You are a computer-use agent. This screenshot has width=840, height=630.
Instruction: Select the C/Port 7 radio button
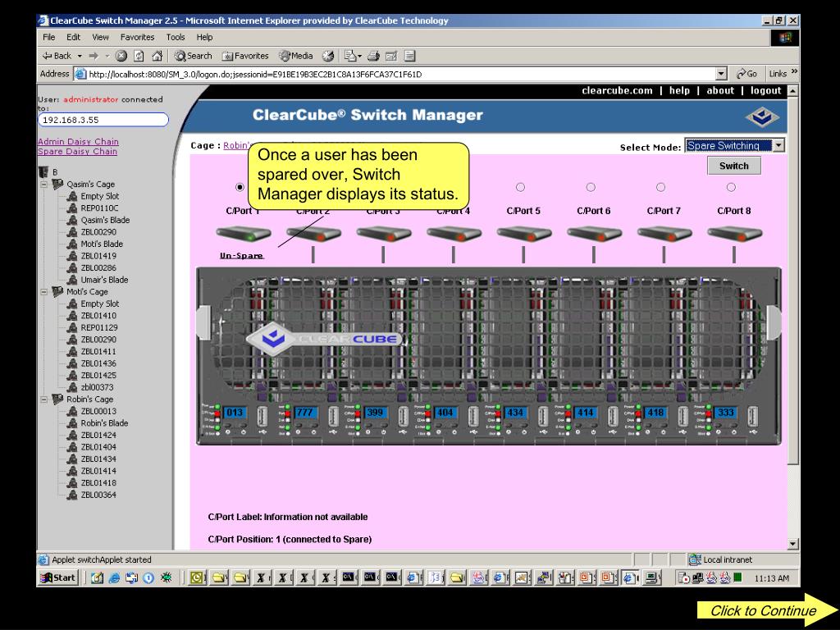point(660,187)
